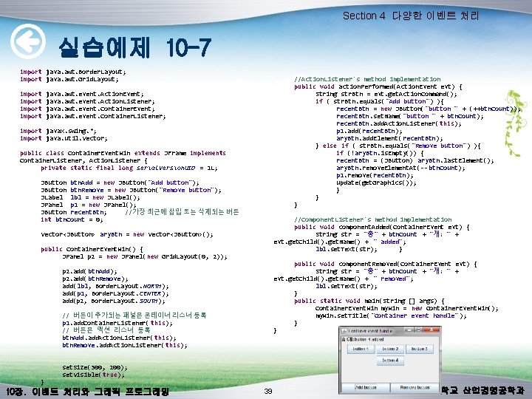Click the '10장. 이벤트 처리와 그래픽 프로그래밍' footer

(x=87, y=392)
